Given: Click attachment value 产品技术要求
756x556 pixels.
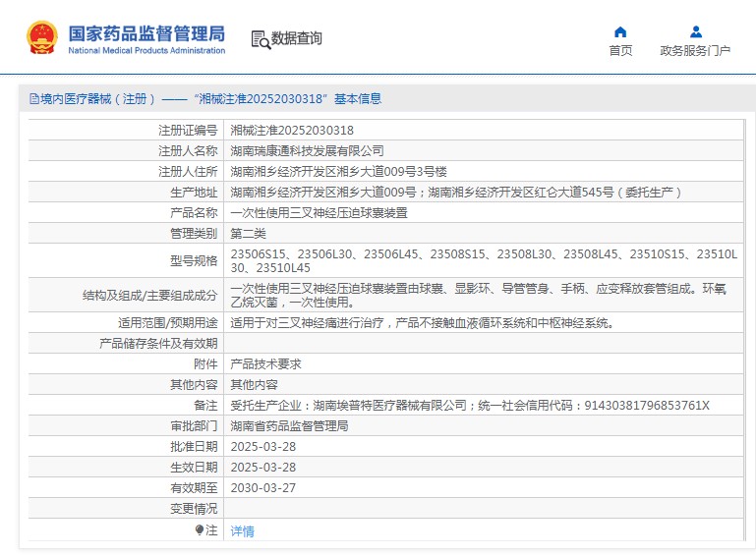Looking at the screenshot, I should point(265,364).
